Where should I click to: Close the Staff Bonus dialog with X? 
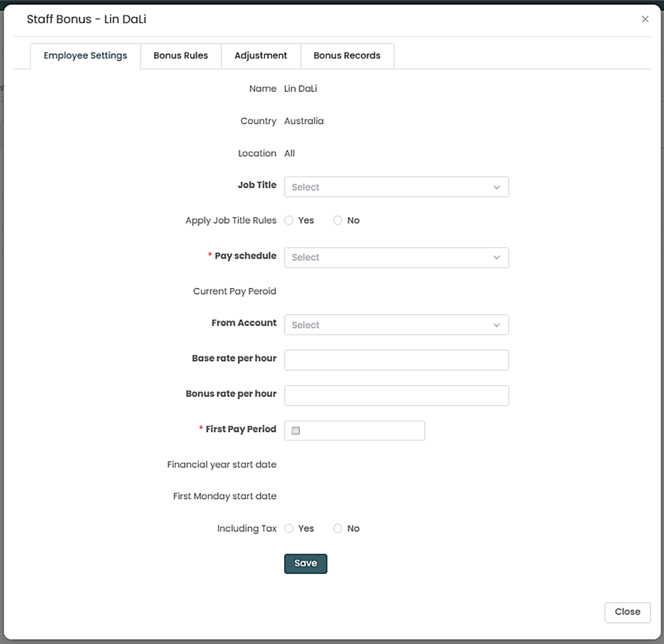coord(645,19)
